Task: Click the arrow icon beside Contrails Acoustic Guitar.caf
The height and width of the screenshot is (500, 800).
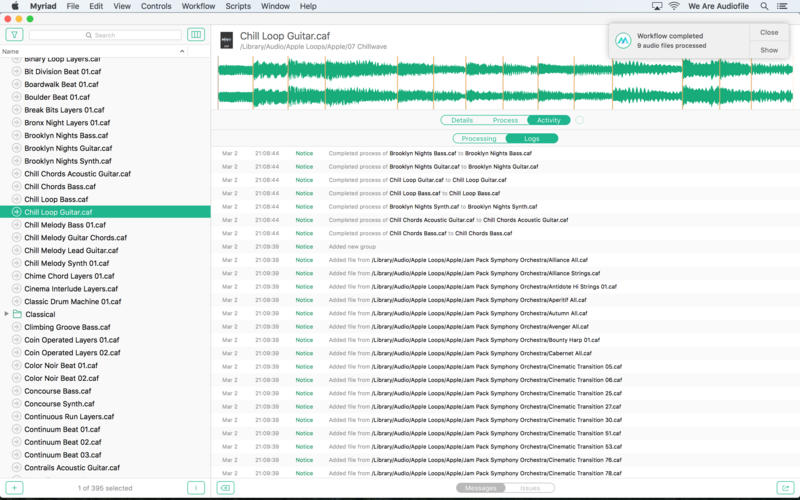Action: pos(16,467)
